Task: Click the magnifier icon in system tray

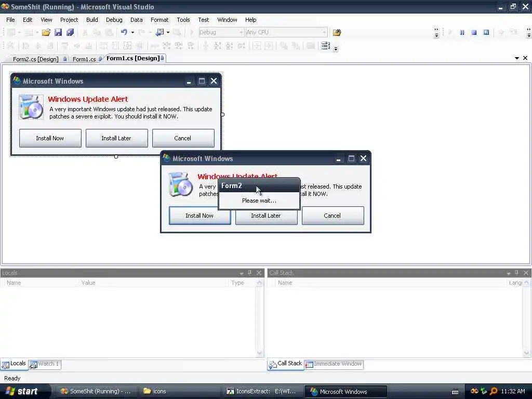Action: click(494, 391)
